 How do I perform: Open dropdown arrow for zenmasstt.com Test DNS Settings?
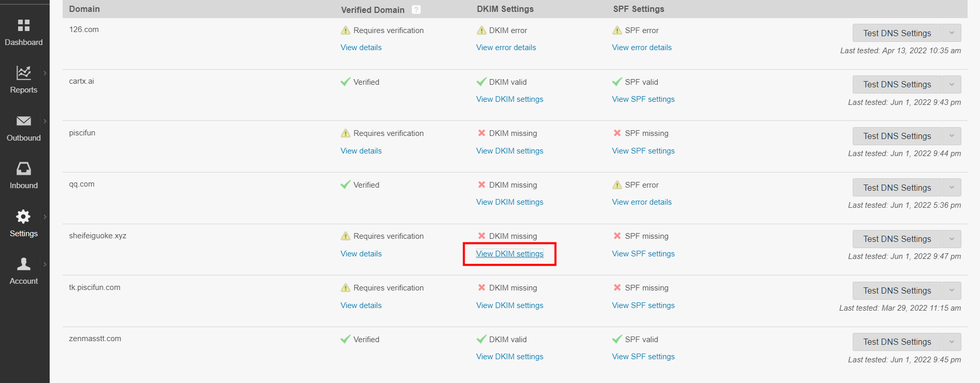point(952,342)
